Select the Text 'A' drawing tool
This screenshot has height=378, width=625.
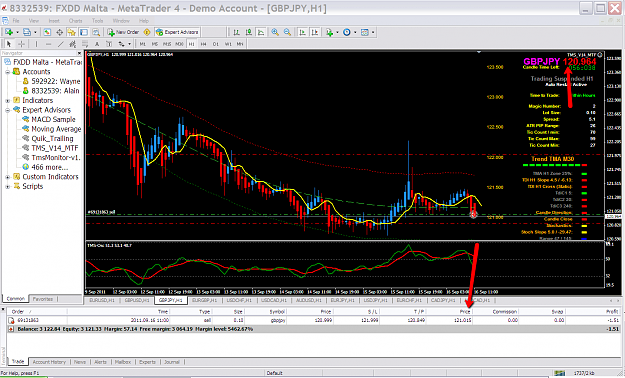tap(96, 44)
